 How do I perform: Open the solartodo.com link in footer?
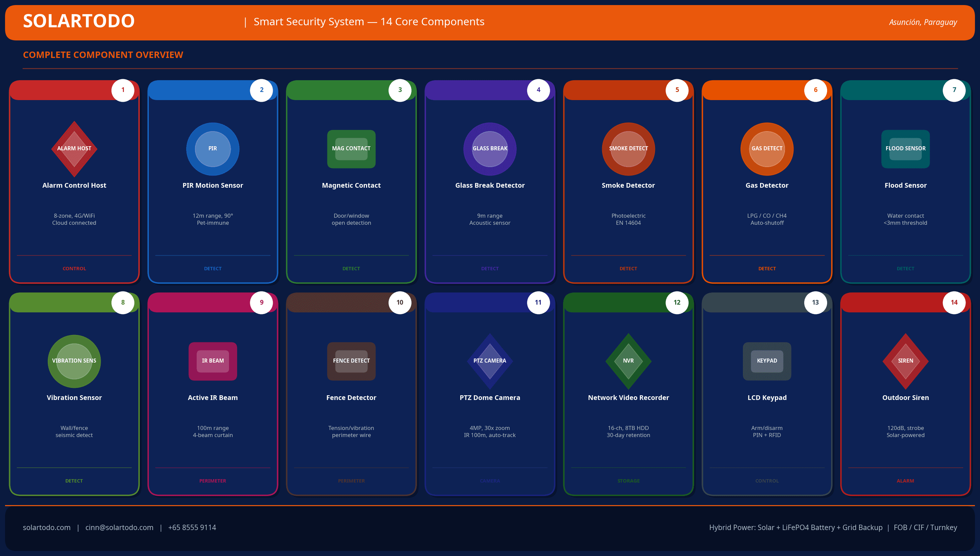pyautogui.click(x=46, y=528)
